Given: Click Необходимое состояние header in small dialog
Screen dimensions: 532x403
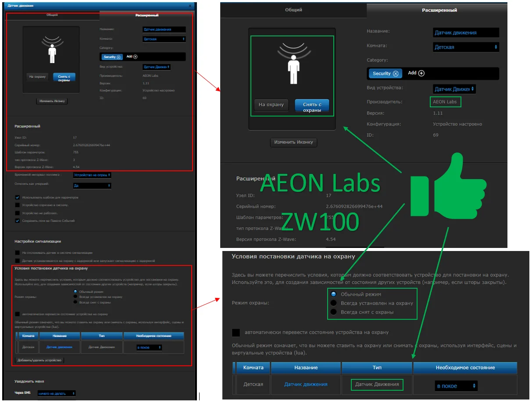Looking at the screenshot, I should [x=154, y=336].
